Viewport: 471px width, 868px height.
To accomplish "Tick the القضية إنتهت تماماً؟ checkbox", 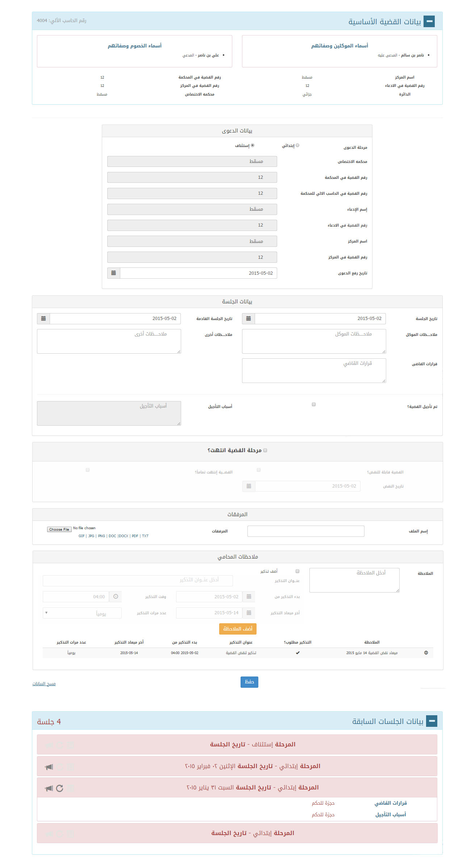I will 88,470.
